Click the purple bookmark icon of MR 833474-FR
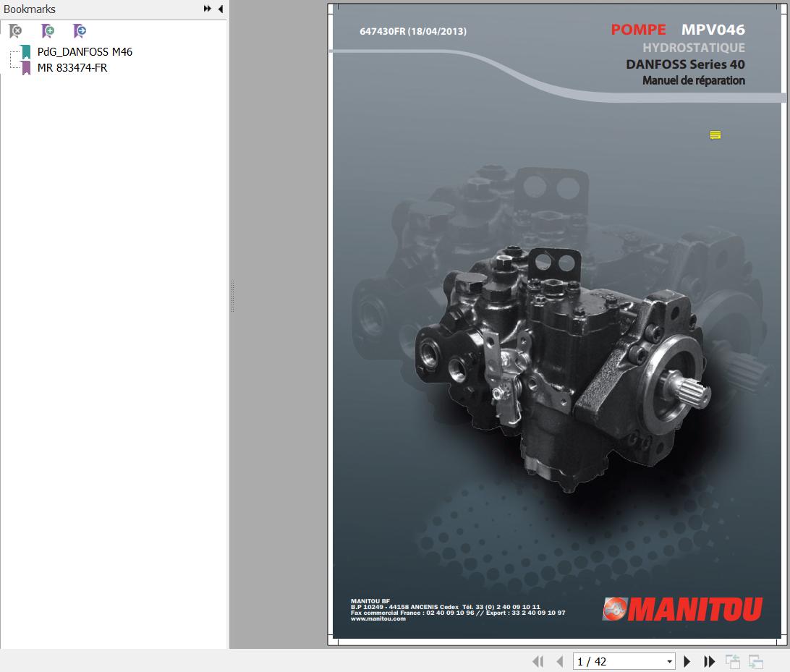The height and width of the screenshot is (672, 790). [26, 68]
